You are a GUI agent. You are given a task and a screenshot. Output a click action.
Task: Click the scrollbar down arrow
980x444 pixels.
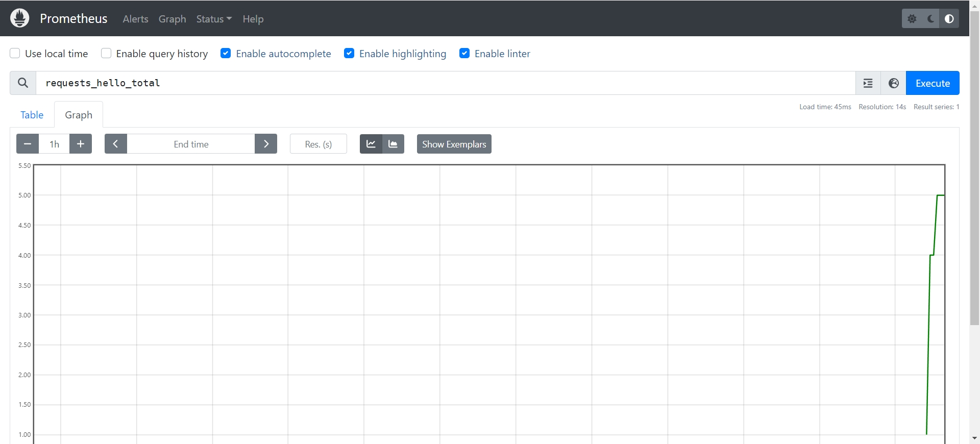coord(974,438)
